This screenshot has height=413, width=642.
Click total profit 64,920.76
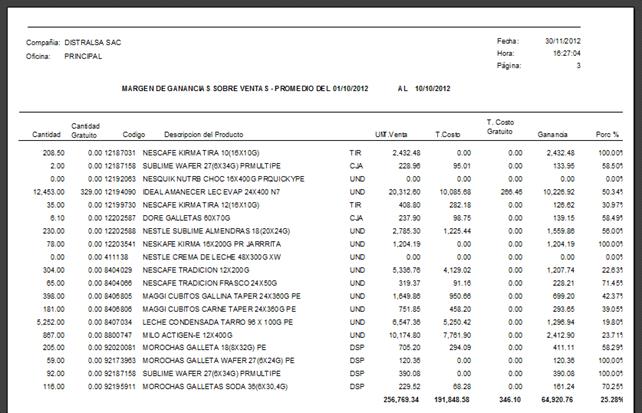click(557, 400)
